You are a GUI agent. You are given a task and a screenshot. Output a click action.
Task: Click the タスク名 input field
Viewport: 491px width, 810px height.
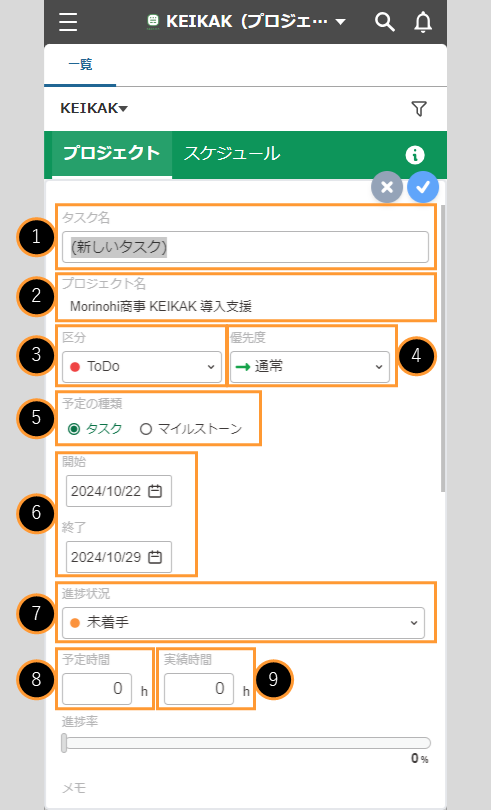click(246, 247)
